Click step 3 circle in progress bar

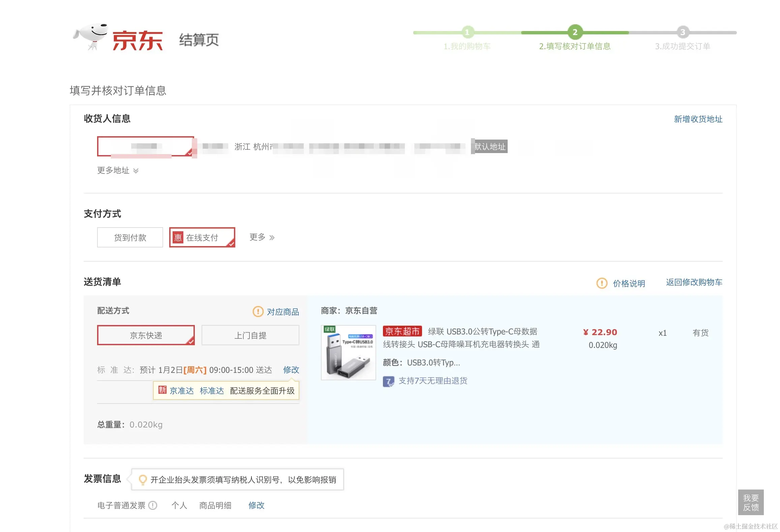[x=683, y=32]
